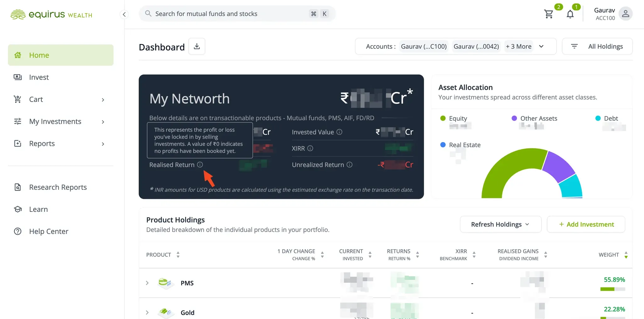Click the Real Estate legend dot
This screenshot has width=644, height=319.
[x=443, y=145]
